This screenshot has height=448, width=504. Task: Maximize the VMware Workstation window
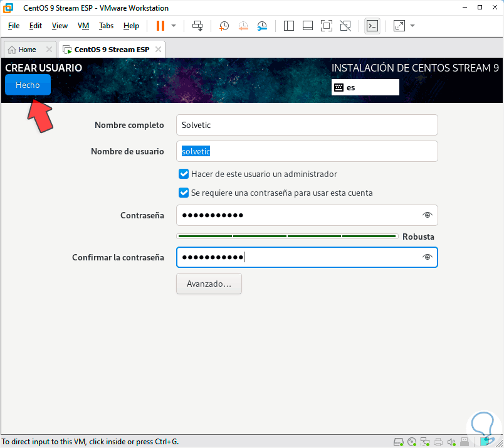(x=480, y=8)
